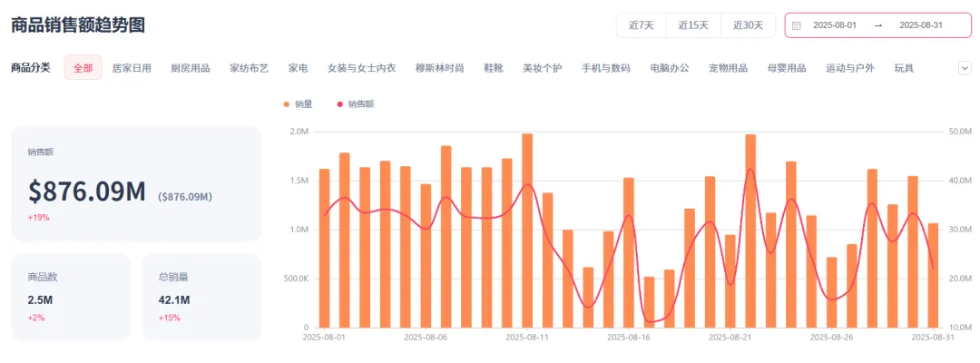Select the 家纺布艺 category
This screenshot has width=980, height=363.
pos(249,68)
